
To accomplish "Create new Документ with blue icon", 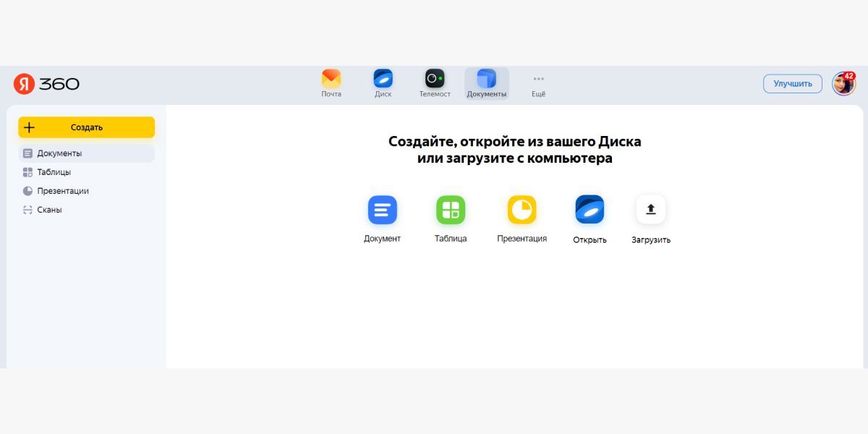I will [x=383, y=210].
